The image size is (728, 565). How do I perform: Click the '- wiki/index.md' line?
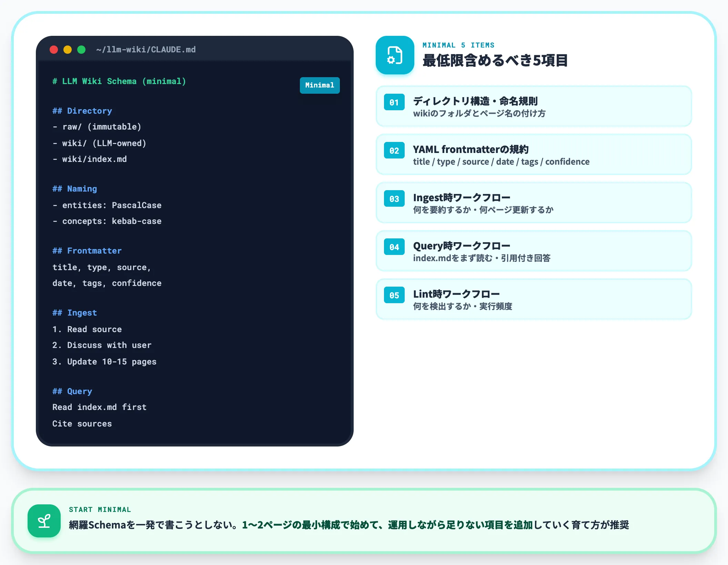(90, 159)
